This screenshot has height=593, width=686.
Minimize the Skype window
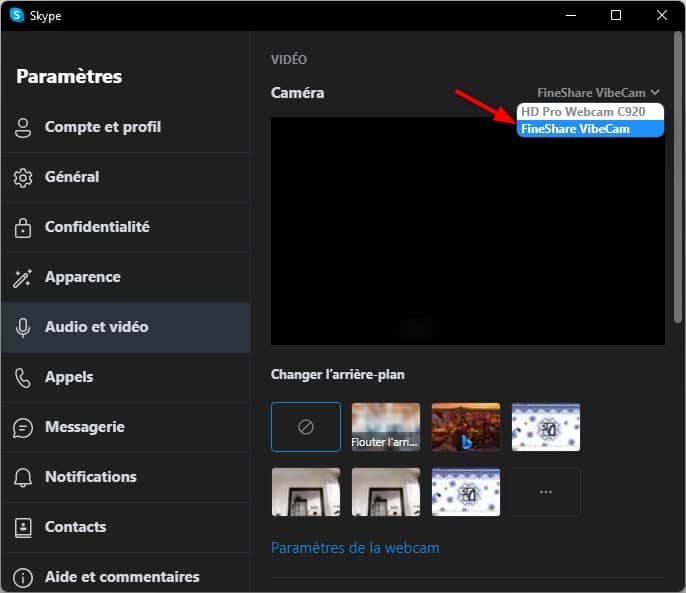570,15
